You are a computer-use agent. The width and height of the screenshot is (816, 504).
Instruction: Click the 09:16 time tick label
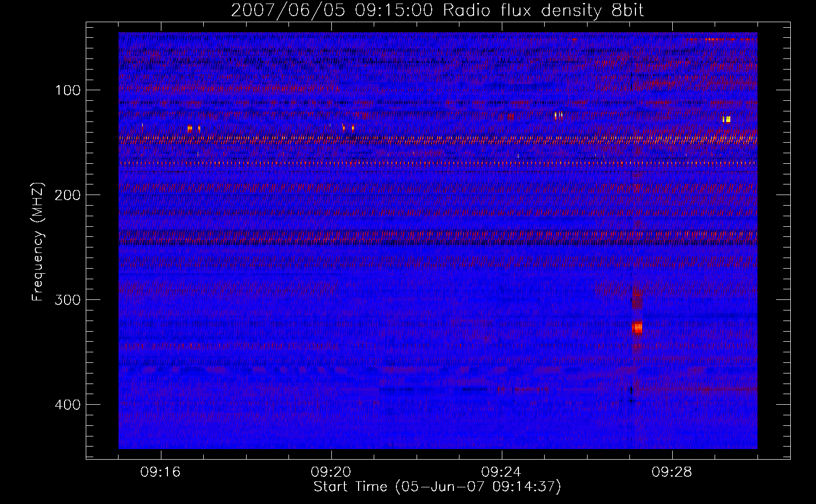[x=160, y=472]
